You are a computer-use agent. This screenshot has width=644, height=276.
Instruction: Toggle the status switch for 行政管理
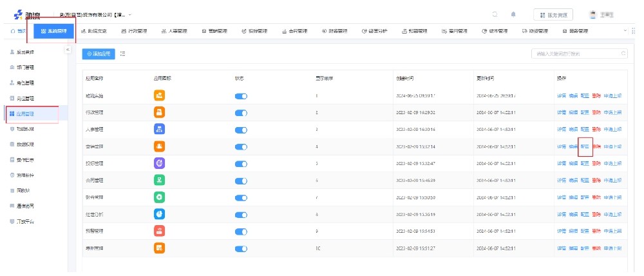click(241, 113)
